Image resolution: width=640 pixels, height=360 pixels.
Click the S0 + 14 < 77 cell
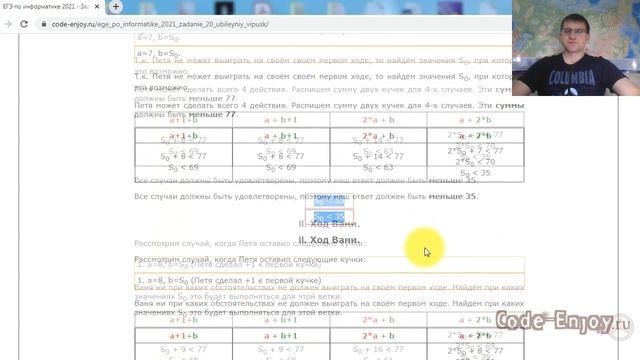(x=378, y=156)
